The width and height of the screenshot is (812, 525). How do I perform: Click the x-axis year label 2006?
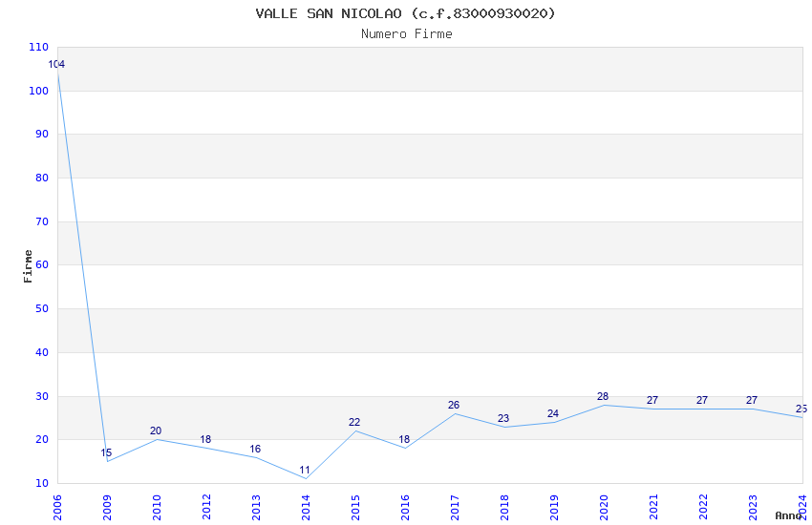tap(57, 508)
